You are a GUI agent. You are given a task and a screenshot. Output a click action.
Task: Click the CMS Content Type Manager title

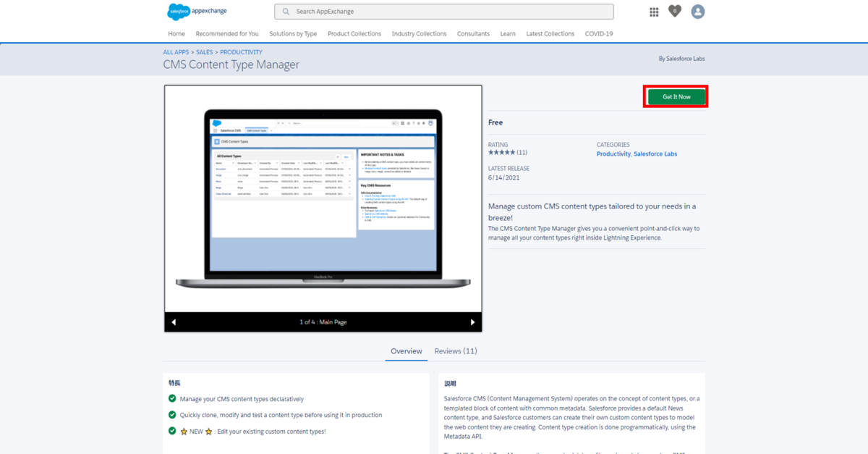tap(231, 64)
